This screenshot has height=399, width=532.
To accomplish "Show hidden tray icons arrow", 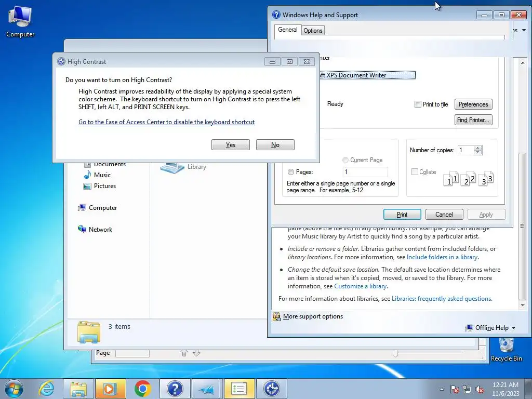I will [442, 389].
